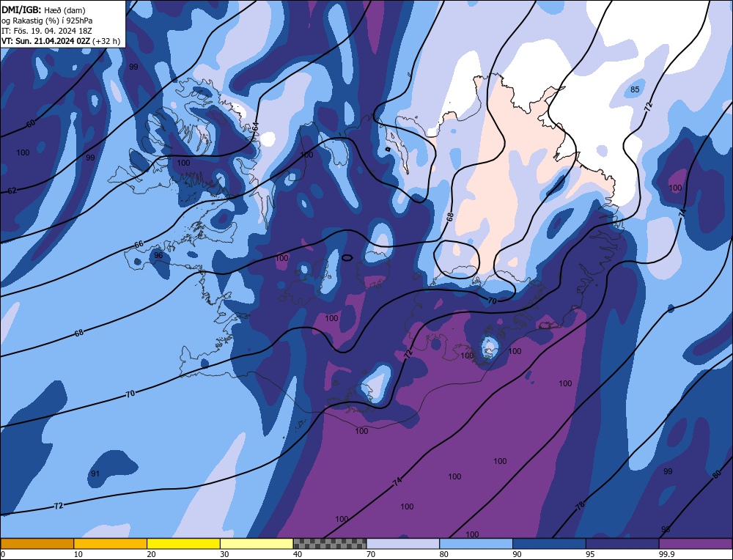This screenshot has width=733, height=560.
Task: Click the '20' legend scale value
Action: [x=152, y=554]
